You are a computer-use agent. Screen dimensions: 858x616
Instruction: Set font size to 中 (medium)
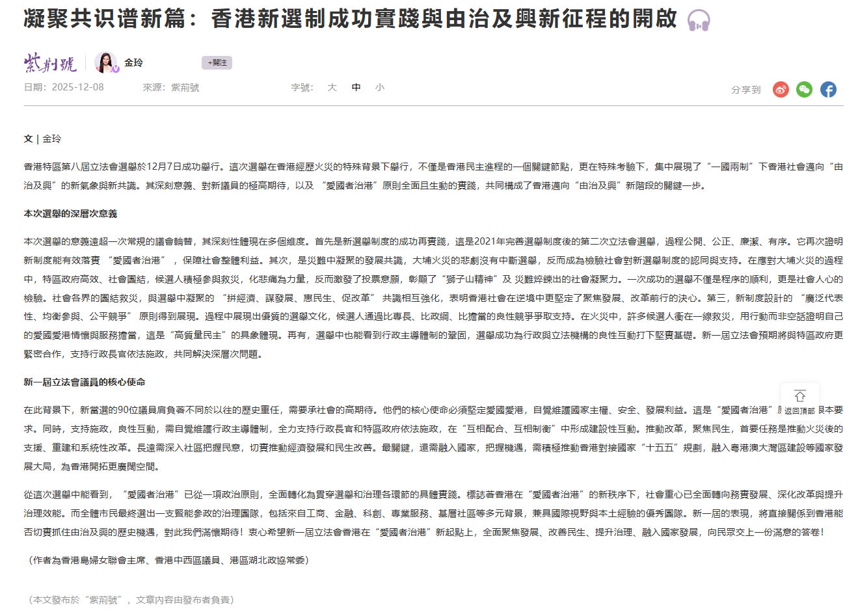(x=356, y=87)
